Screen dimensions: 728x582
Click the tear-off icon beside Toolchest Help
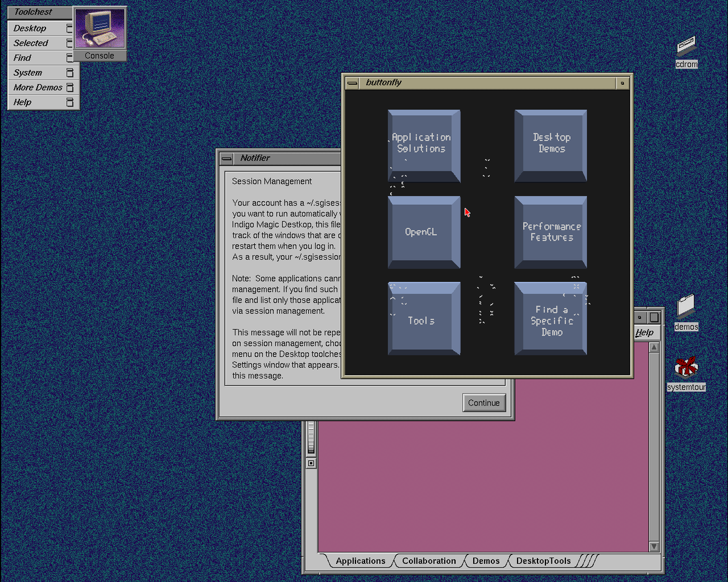[x=69, y=102]
